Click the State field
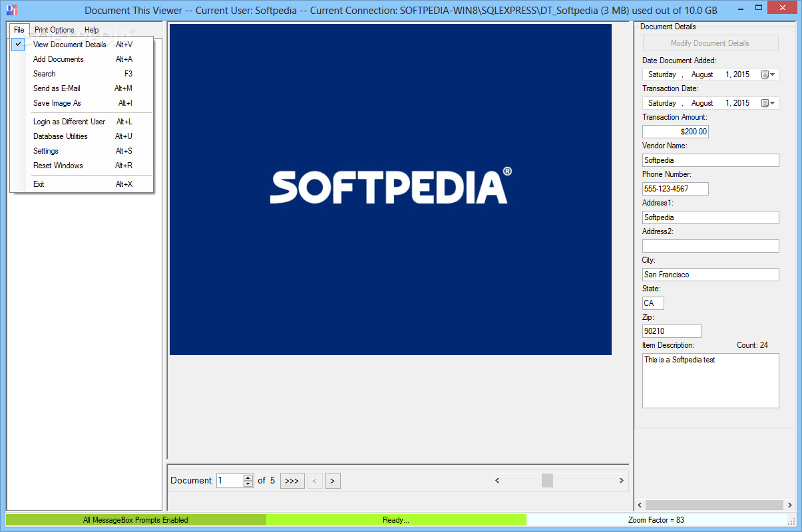Image resolution: width=802 pixels, height=532 pixels. click(653, 303)
